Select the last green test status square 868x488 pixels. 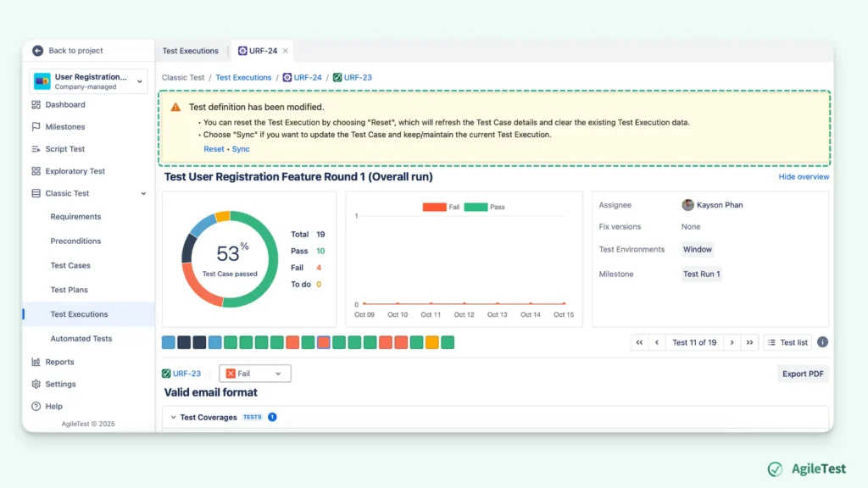point(448,342)
